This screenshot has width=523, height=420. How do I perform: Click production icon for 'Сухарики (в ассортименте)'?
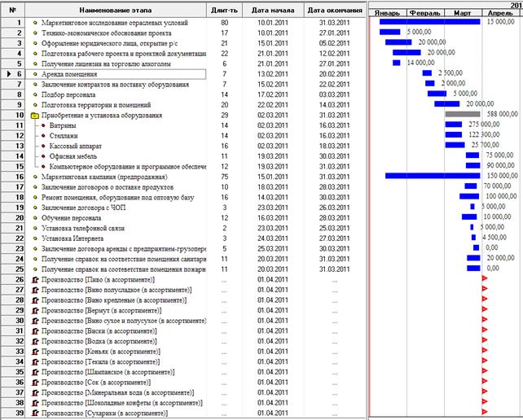point(35,413)
